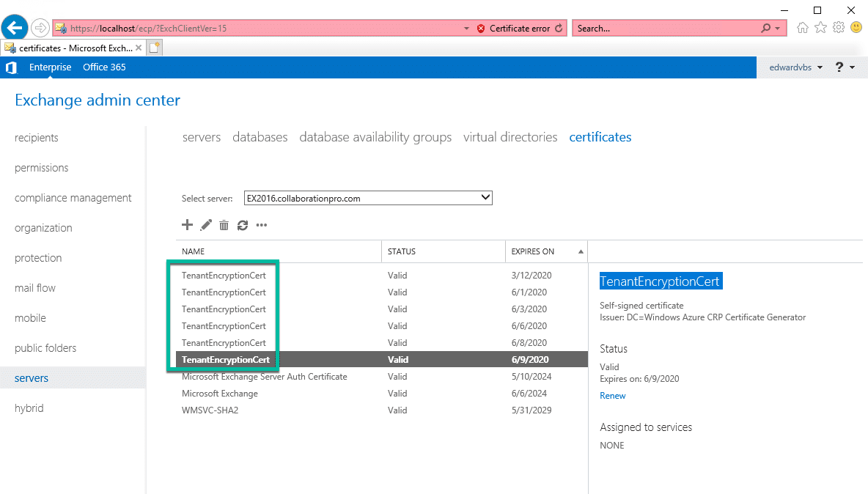Click the smiley feedback icon
This screenshot has width=868, height=494.
[x=856, y=27]
